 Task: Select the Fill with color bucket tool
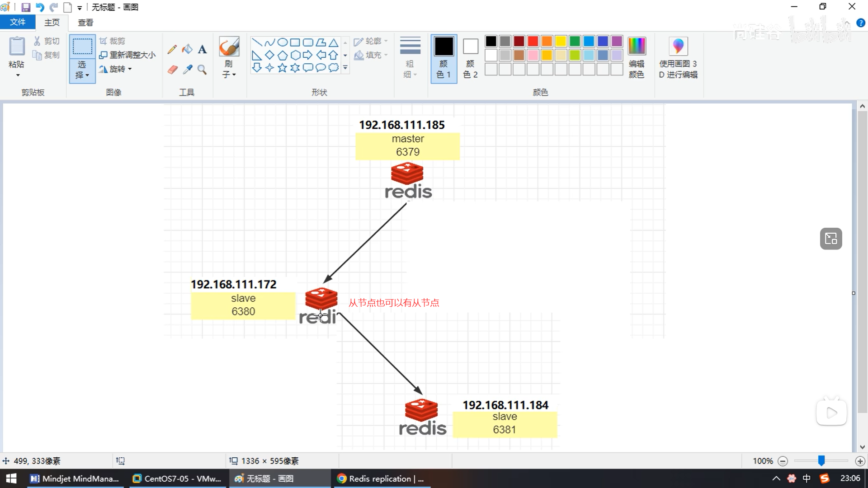[x=187, y=49]
